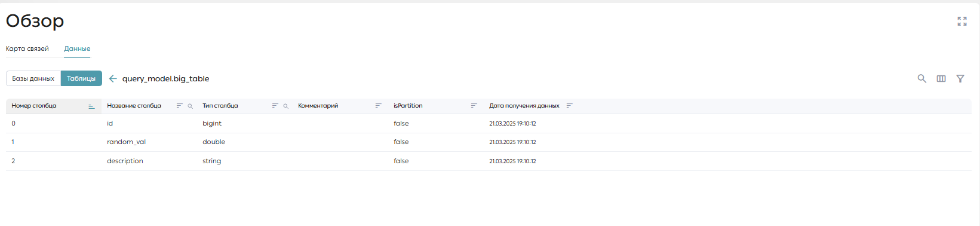Switch to Базы данных view
The width and height of the screenshot is (980, 226).
pos(33,78)
